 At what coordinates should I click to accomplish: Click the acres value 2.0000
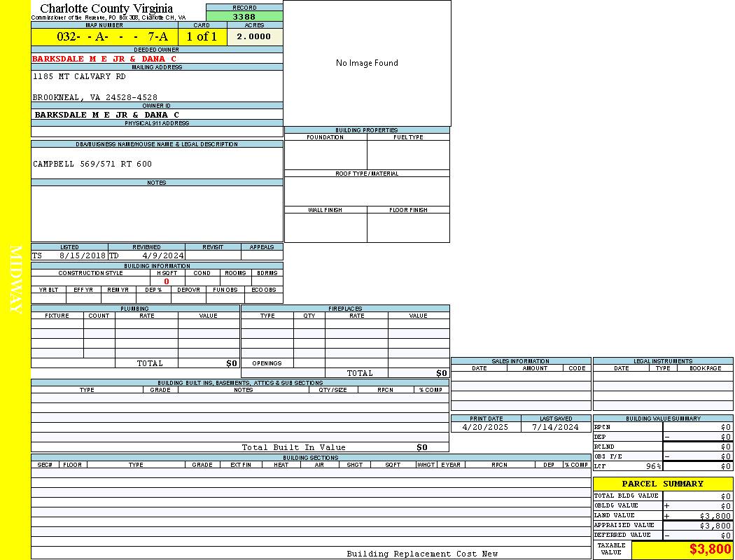tap(253, 37)
